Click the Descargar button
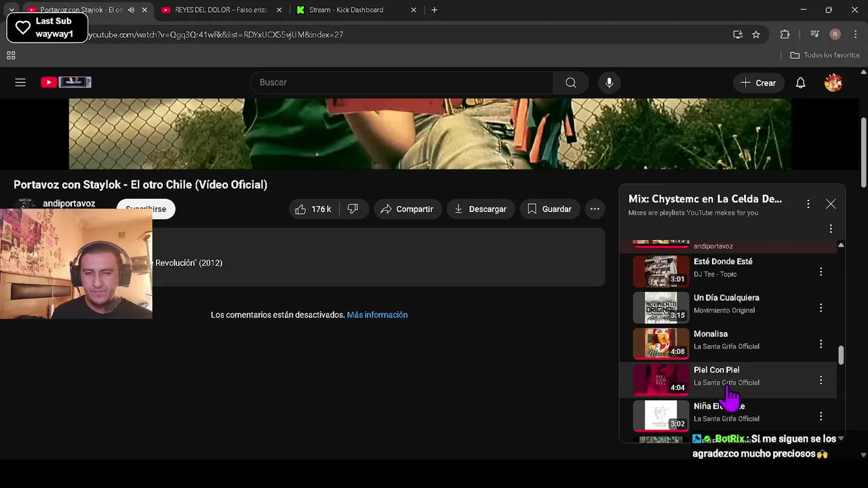This screenshot has height=488, width=868. (480, 209)
